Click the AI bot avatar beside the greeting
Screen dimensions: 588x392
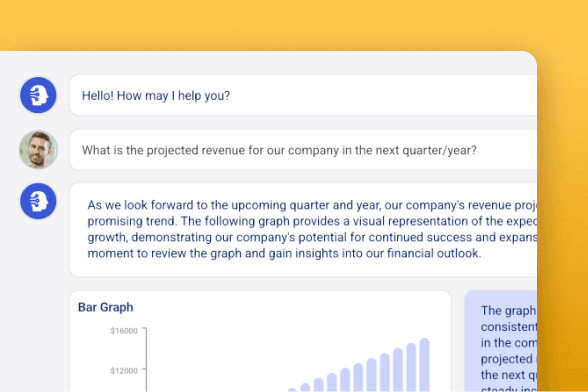38,95
